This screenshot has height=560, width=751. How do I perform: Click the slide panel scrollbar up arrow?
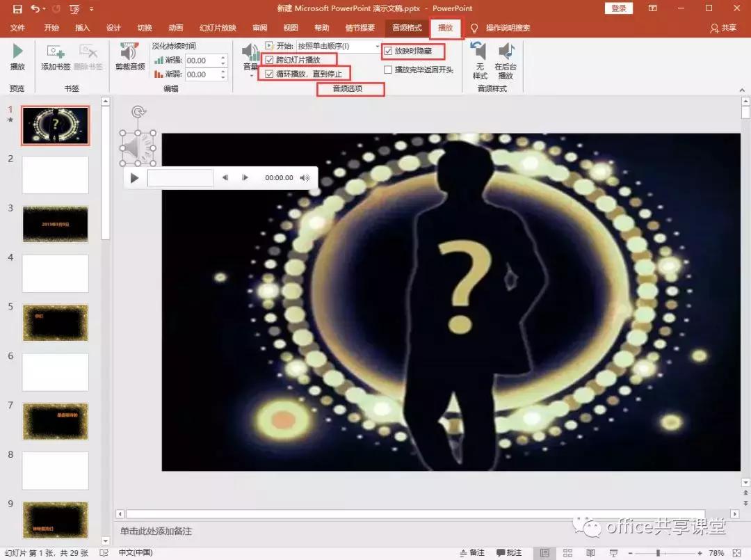[x=106, y=101]
